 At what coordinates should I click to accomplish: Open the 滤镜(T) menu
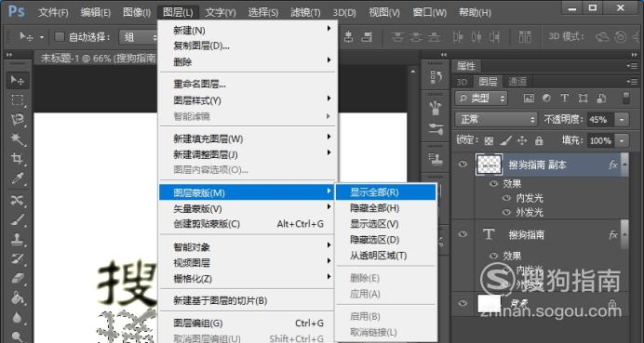tap(305, 13)
